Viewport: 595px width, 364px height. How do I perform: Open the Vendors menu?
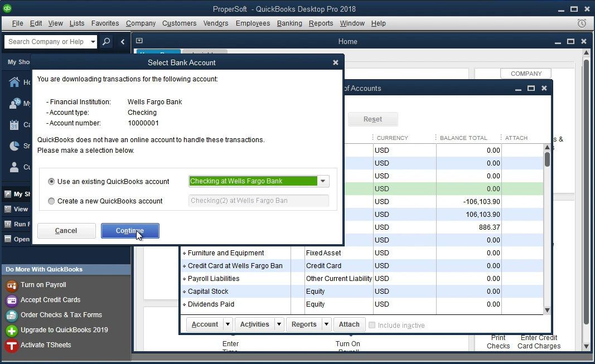[x=216, y=23]
